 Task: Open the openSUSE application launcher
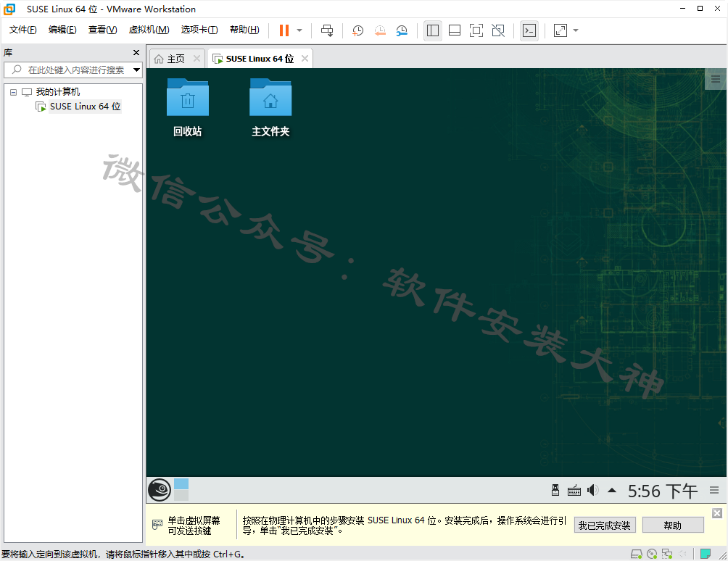[x=160, y=490]
